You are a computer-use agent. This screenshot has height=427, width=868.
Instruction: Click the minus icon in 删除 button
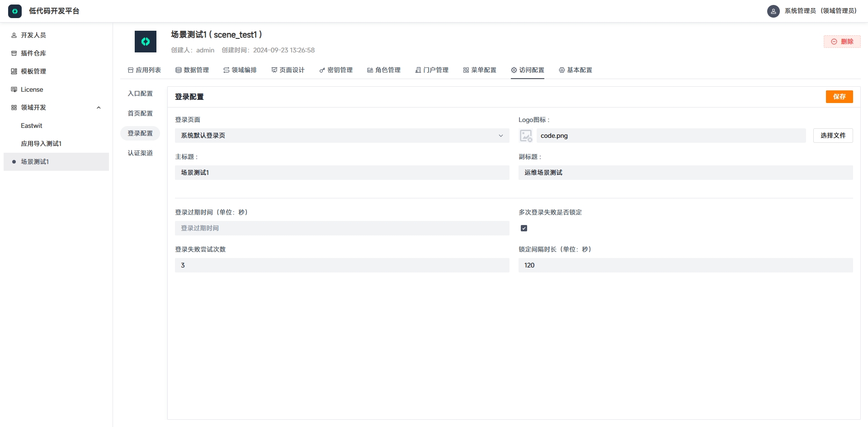point(834,42)
